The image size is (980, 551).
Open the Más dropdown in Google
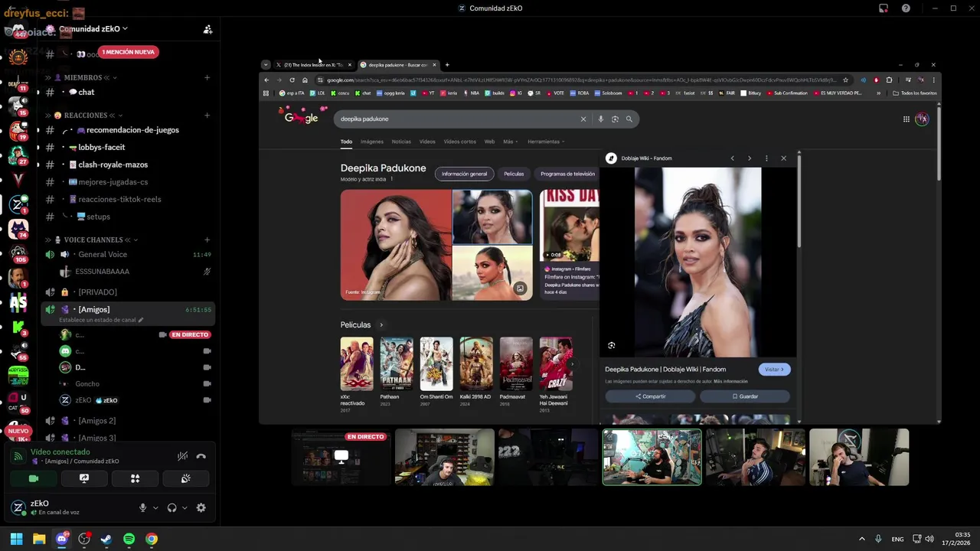tap(510, 142)
